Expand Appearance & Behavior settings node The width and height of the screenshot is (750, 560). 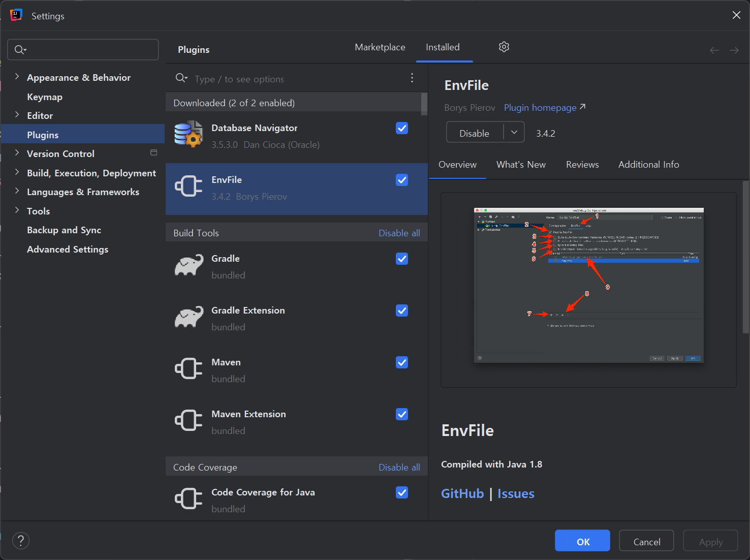click(x=17, y=77)
